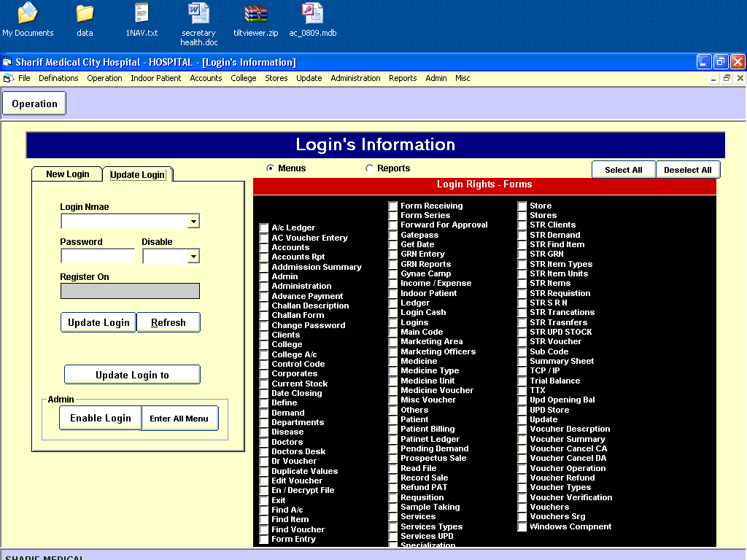Open the Indoor Patient menu
Viewport: 747px width, 560px height.
tap(156, 78)
